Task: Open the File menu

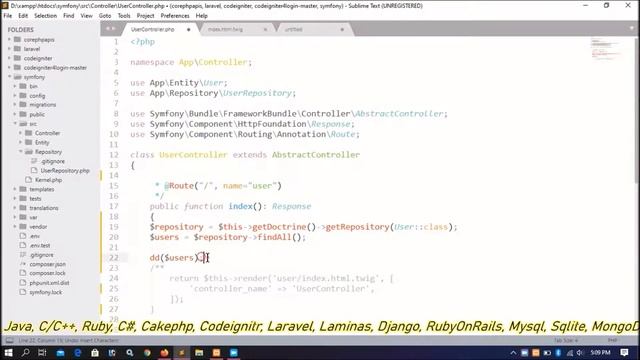Action: pyautogui.click(x=8, y=16)
